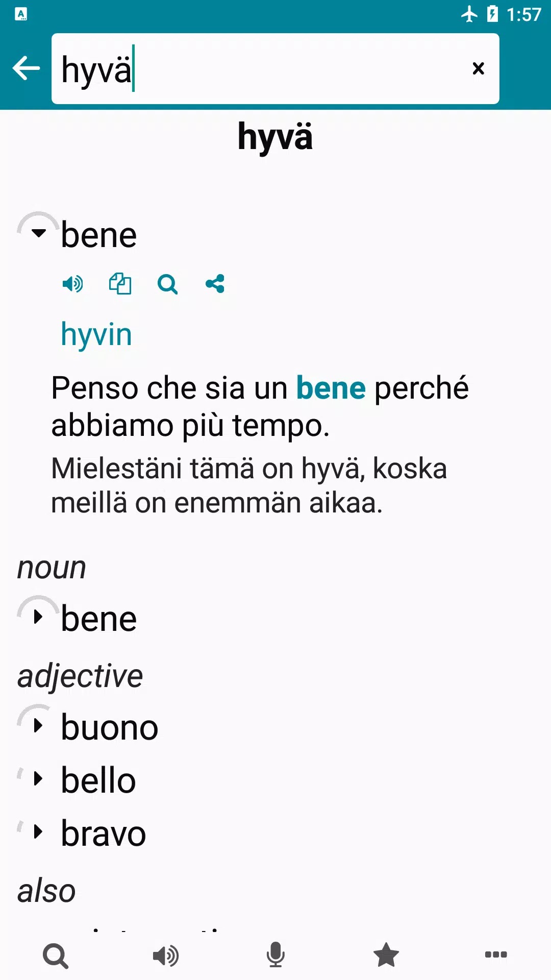Tap the highlighted bene in the example sentence
The width and height of the screenshot is (551, 980).
pos(331,388)
